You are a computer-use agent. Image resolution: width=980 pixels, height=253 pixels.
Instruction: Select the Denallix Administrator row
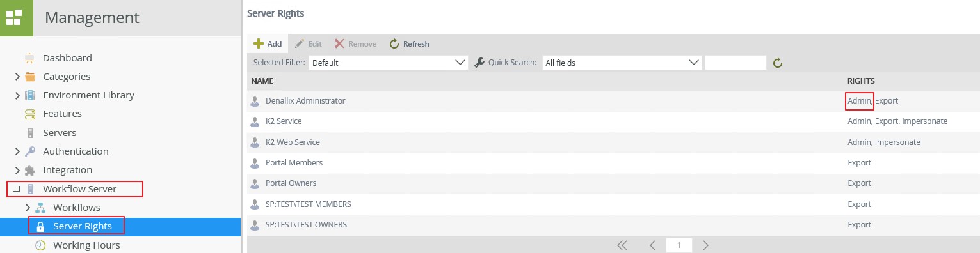coord(613,101)
